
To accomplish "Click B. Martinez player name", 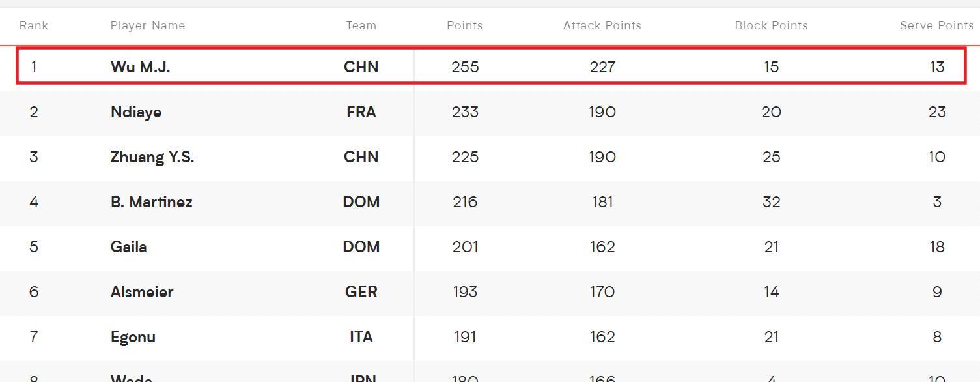I will coord(151,202).
